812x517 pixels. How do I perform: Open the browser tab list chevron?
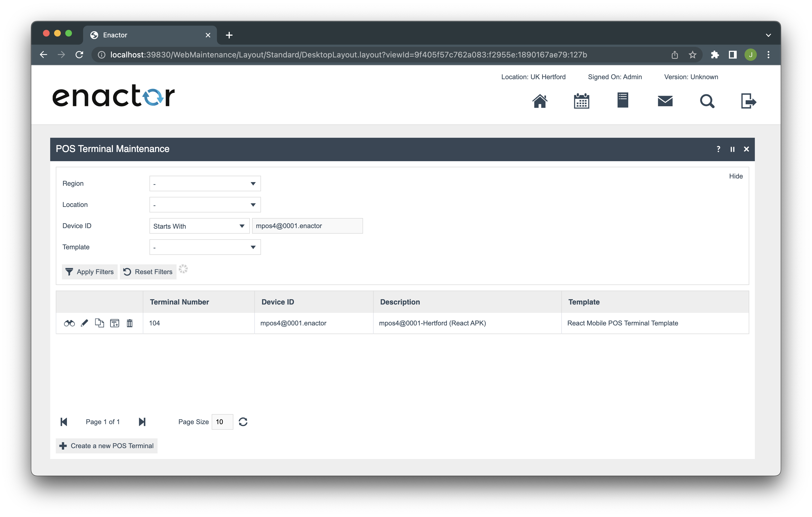(x=768, y=35)
